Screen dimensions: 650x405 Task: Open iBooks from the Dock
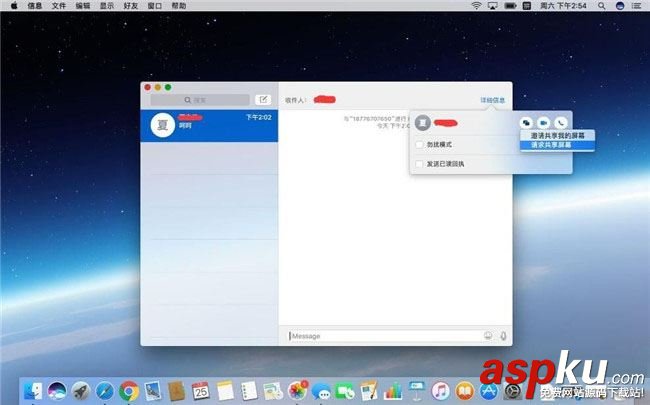[465, 391]
